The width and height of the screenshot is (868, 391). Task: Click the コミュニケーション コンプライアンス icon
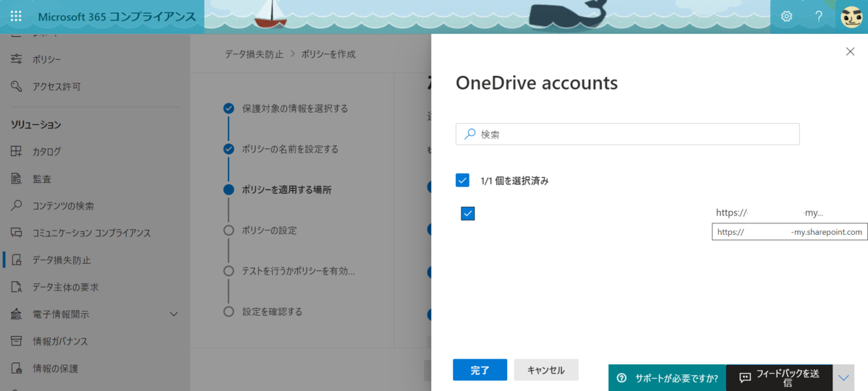pyautogui.click(x=17, y=233)
